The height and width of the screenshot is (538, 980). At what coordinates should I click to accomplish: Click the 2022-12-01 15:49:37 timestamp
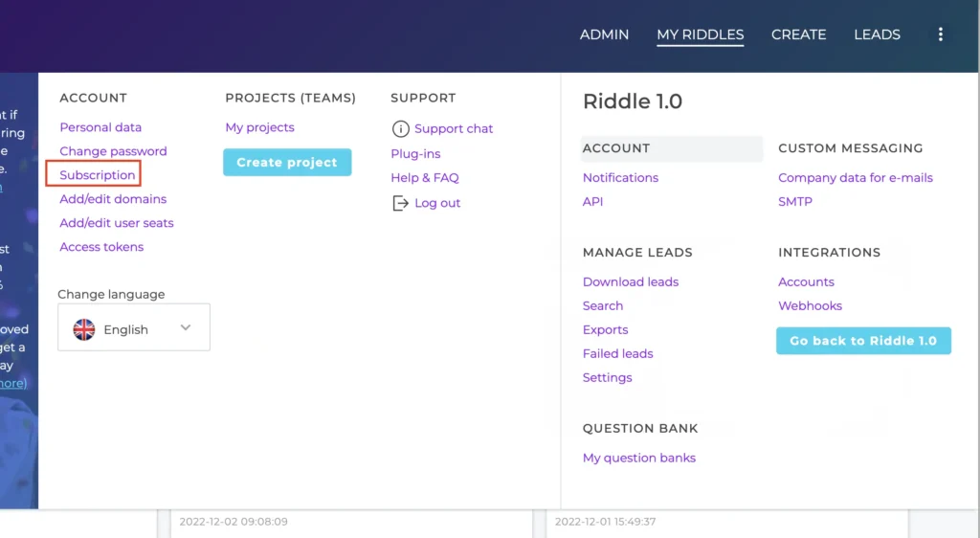[x=605, y=522]
